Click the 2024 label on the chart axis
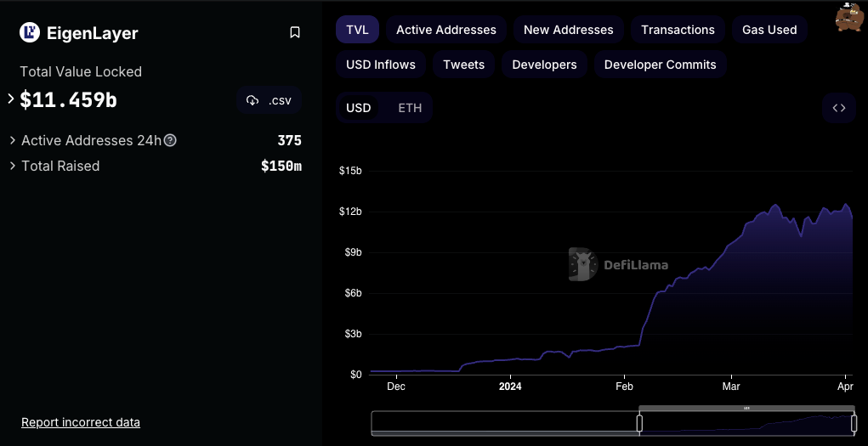The width and height of the screenshot is (868, 446). point(510,387)
